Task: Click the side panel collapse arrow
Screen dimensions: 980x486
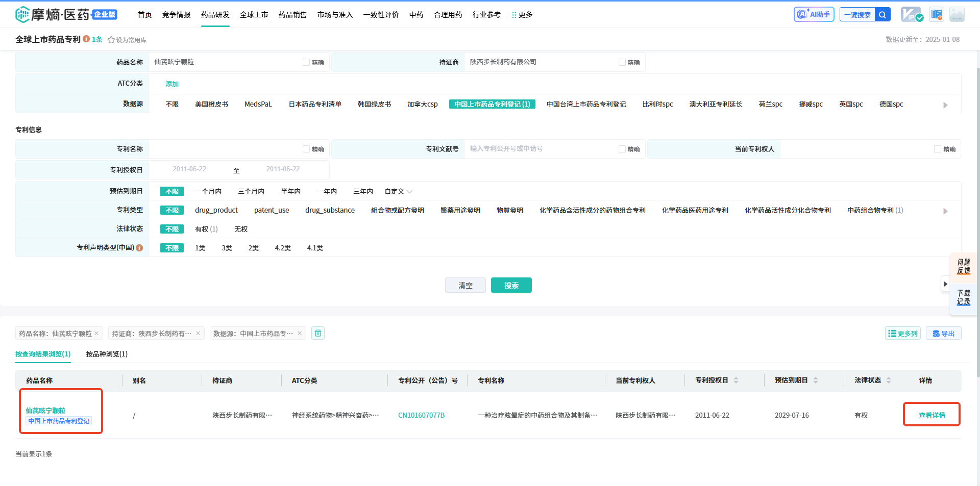Action: point(945,284)
